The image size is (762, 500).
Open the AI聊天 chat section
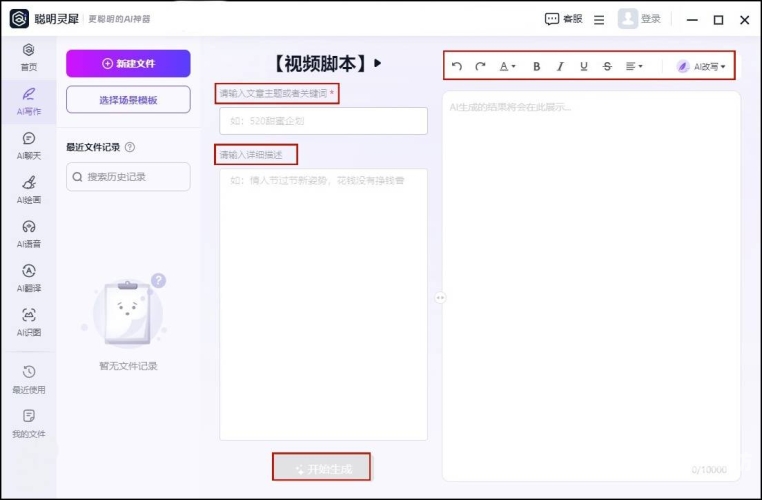29,146
